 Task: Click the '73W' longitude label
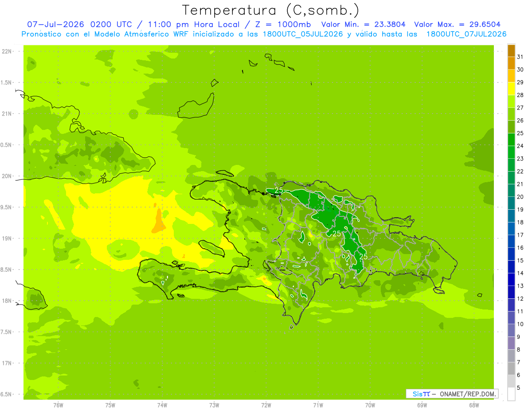click(214, 405)
